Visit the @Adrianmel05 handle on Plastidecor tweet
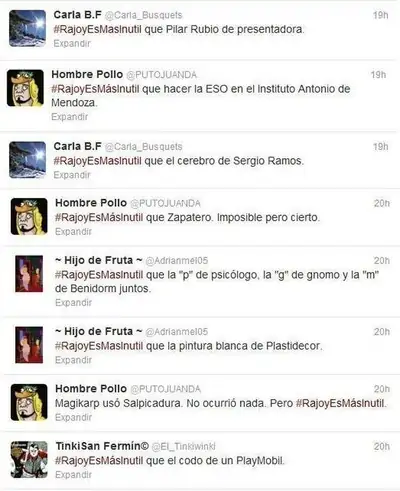400x491 pixels. 177,332
